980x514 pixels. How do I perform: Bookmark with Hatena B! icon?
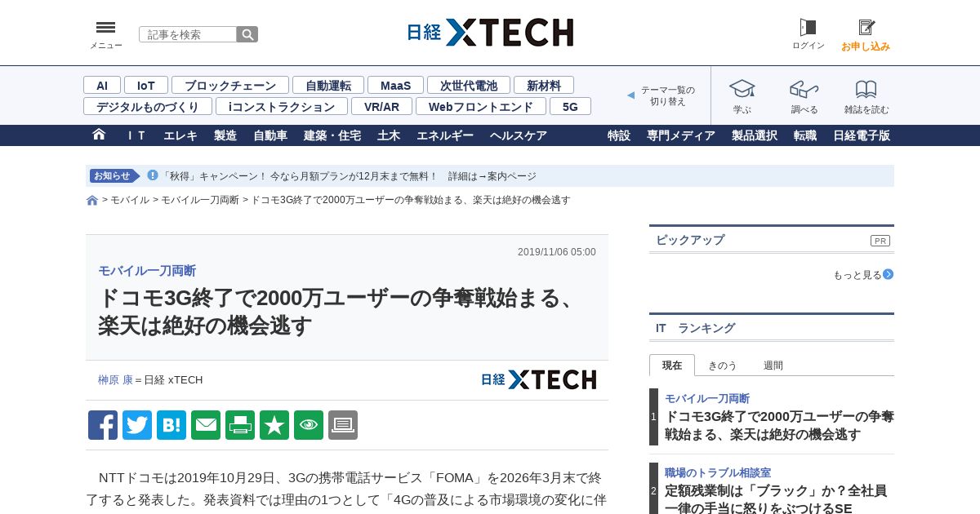[x=171, y=425]
